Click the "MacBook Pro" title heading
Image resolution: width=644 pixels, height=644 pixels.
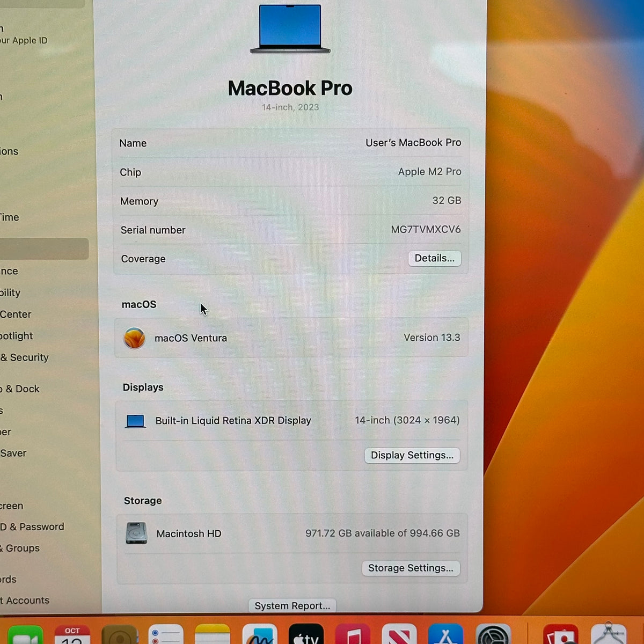[290, 88]
